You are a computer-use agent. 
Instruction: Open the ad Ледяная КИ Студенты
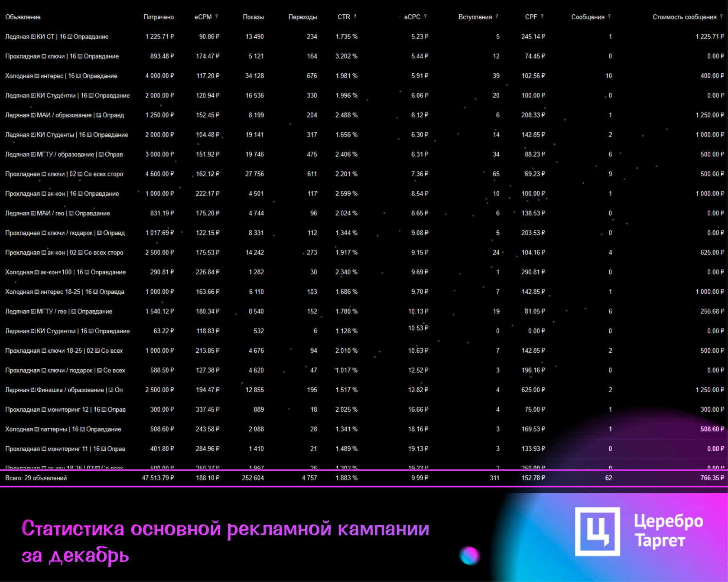67,135
